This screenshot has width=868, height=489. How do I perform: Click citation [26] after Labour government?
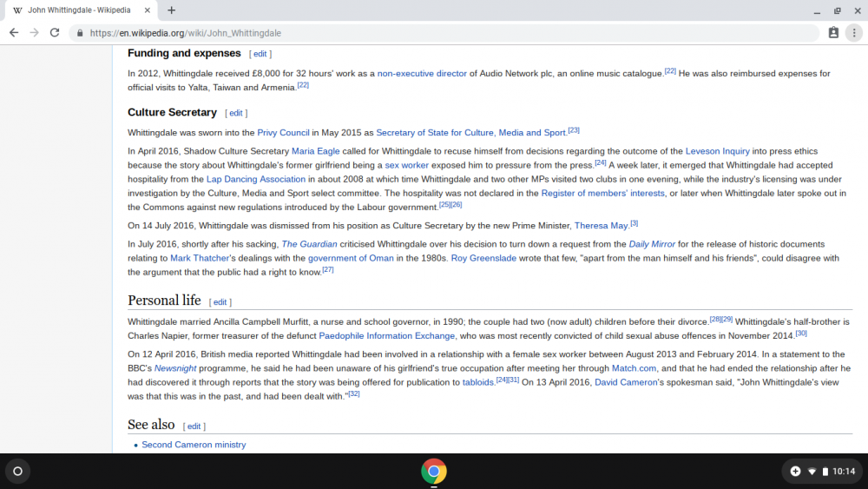(x=457, y=204)
